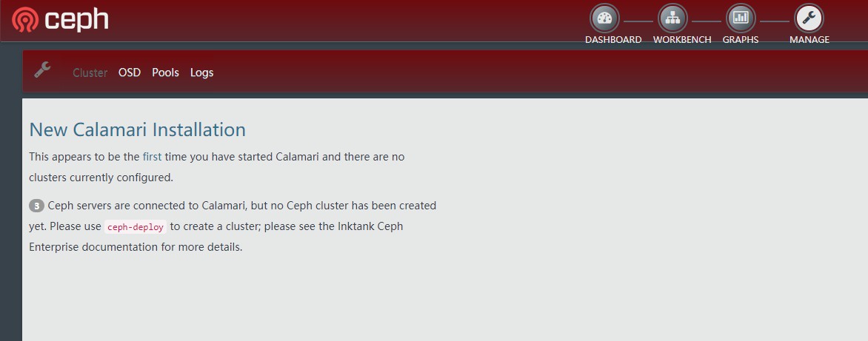868x341 pixels.
Task: Click the GRAPHS text label
Action: click(x=741, y=40)
